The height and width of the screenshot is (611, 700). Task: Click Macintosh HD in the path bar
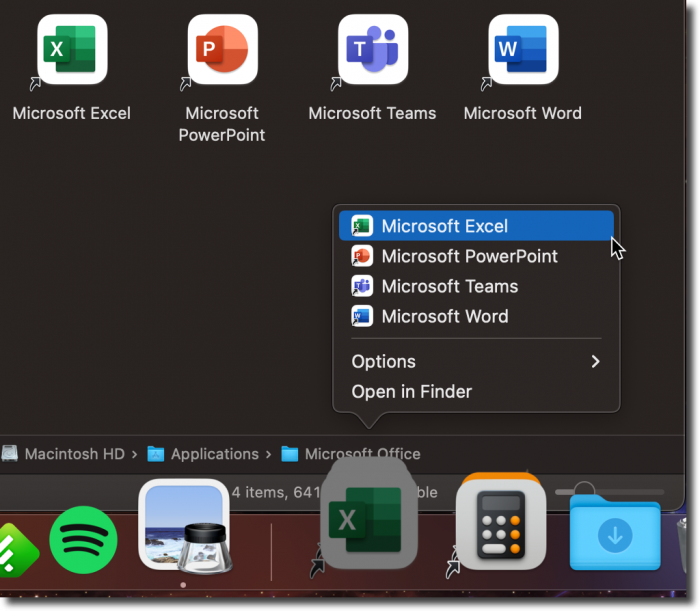point(63,454)
